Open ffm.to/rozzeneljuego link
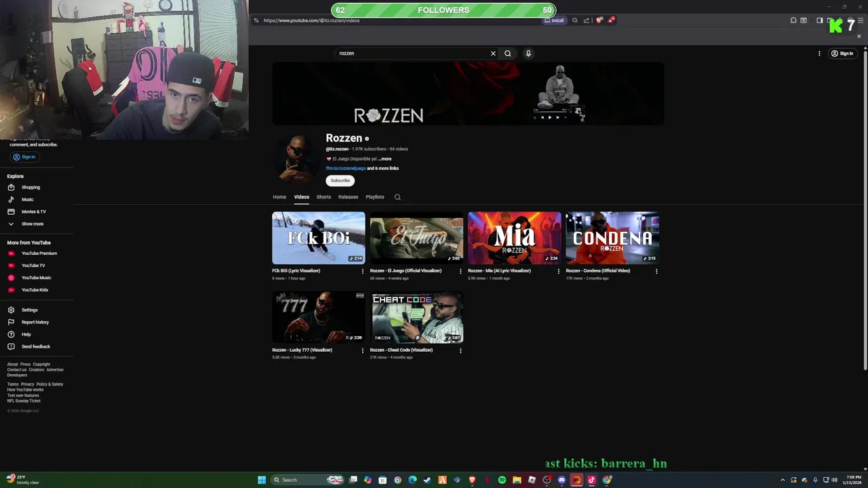Screen dimensions: 868x488 pyautogui.click(x=346, y=168)
